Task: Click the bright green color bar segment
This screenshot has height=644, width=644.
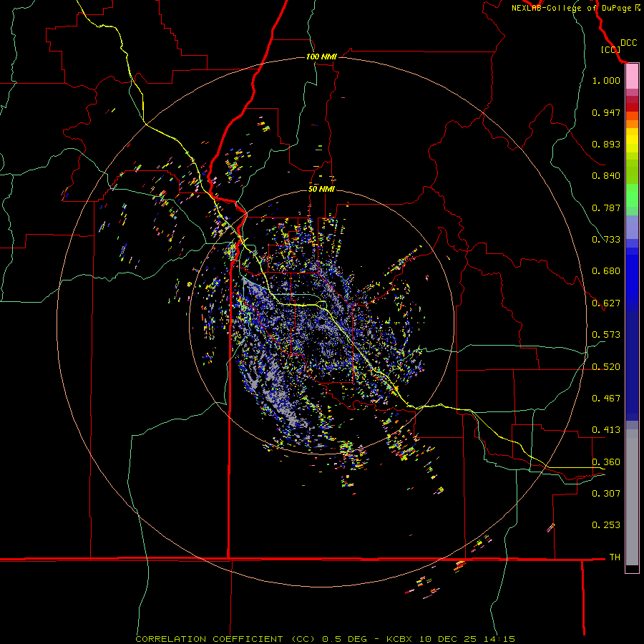Action: [632, 195]
